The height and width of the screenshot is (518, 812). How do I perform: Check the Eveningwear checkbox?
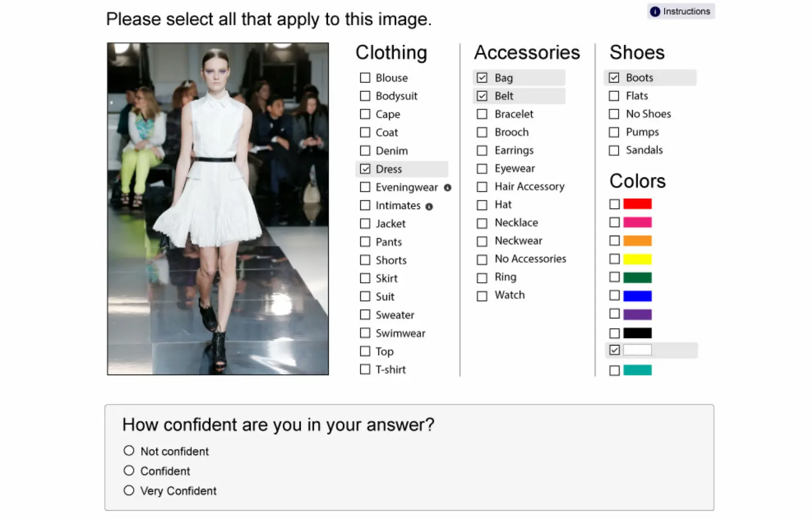365,187
